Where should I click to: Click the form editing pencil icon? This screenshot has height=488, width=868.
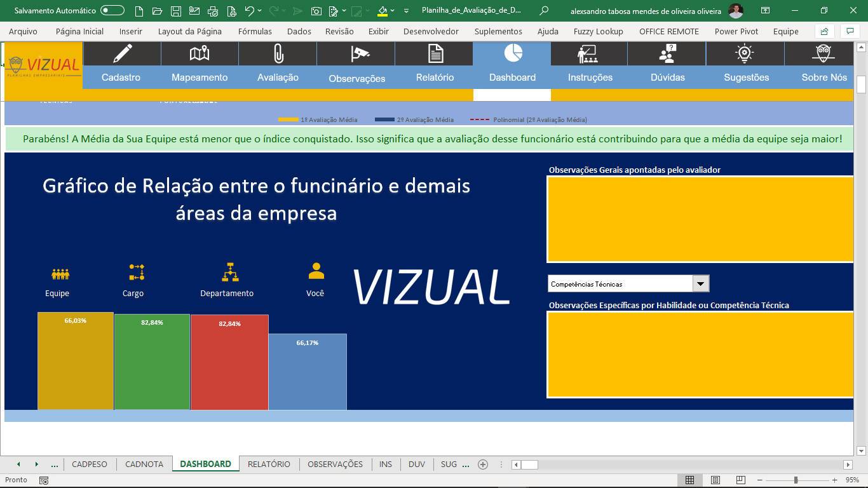[x=334, y=11]
